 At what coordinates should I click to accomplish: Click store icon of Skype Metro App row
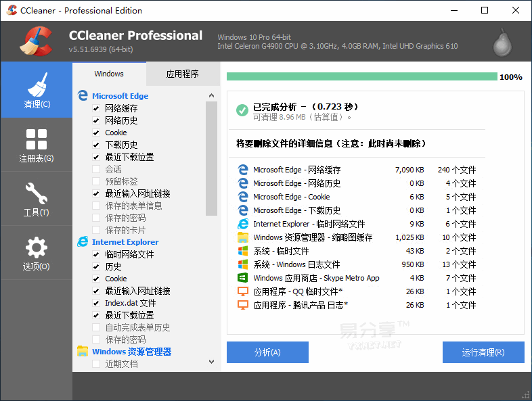click(242, 278)
